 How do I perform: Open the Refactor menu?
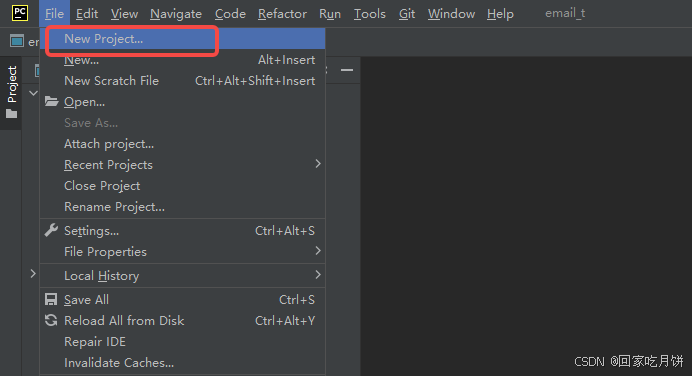(282, 14)
